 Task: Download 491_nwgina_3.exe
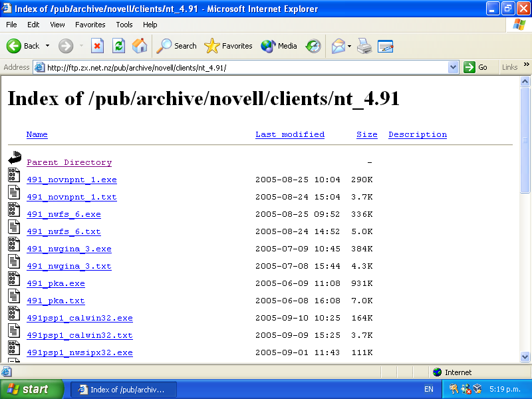point(69,249)
